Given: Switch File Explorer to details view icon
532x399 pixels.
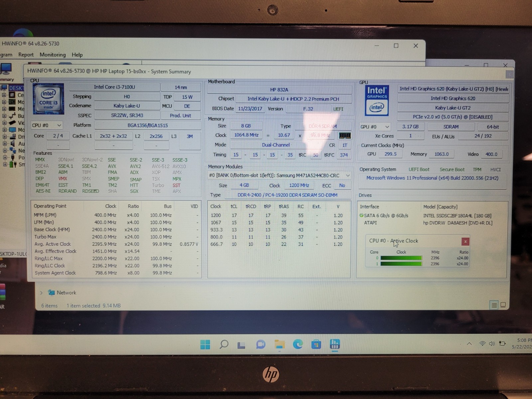Looking at the screenshot, I should click(494, 305).
